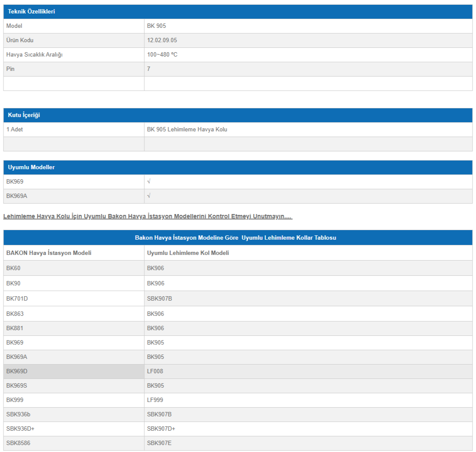The image size is (476, 452).
Task: Click BK905 in the station table BK969A row
Action: click(x=156, y=357)
